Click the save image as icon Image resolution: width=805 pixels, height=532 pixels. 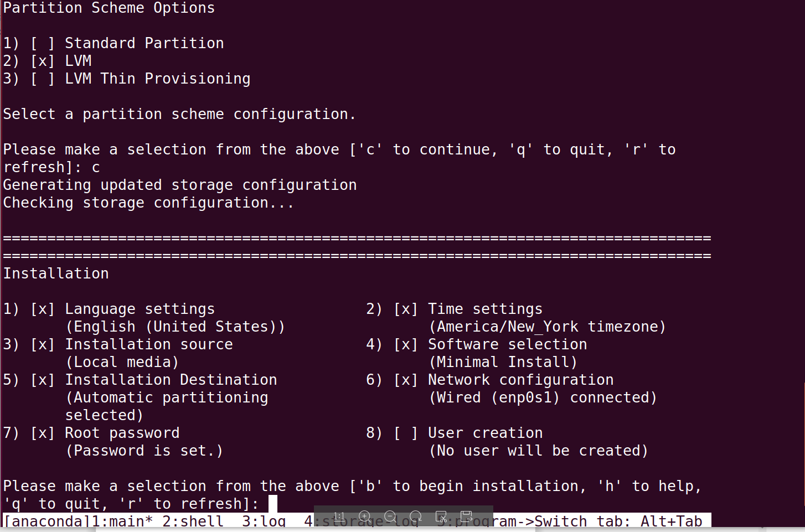click(467, 517)
